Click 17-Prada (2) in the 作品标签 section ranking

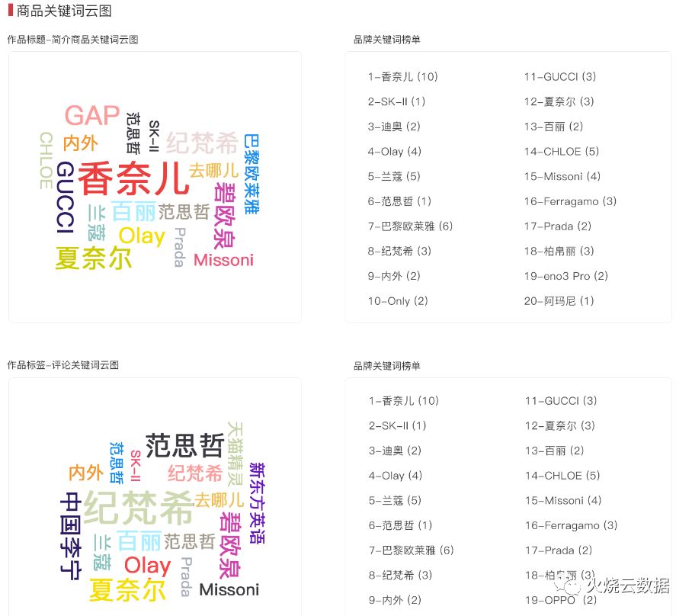point(559,550)
